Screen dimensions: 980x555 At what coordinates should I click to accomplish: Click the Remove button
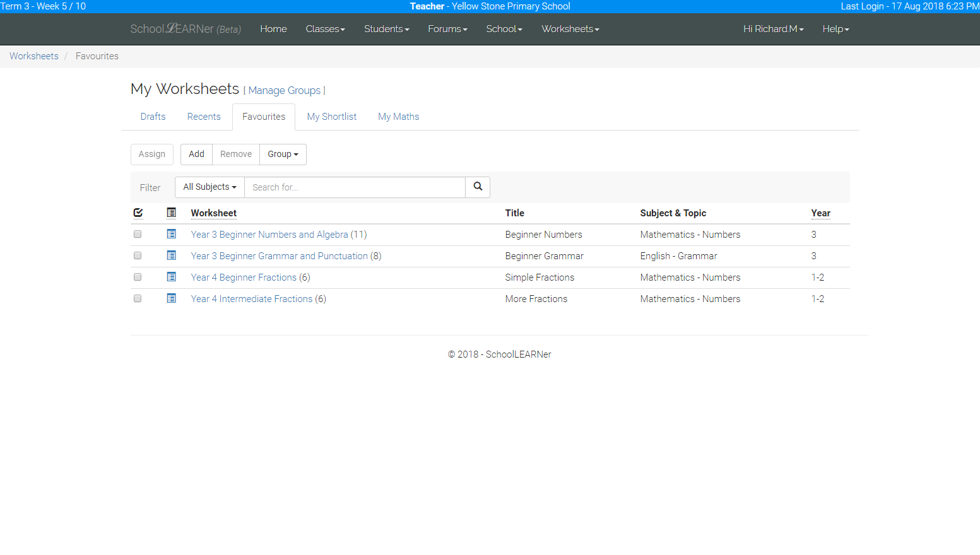click(236, 155)
